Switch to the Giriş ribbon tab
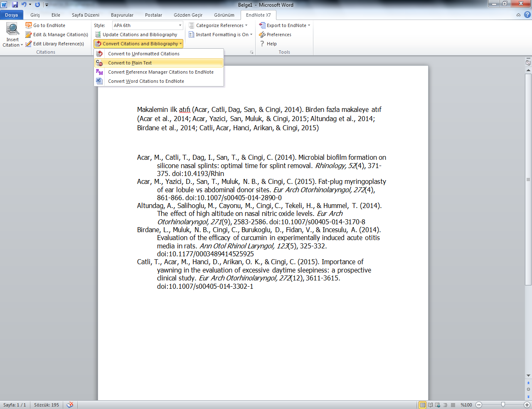The width and height of the screenshot is (532, 409). tap(35, 15)
